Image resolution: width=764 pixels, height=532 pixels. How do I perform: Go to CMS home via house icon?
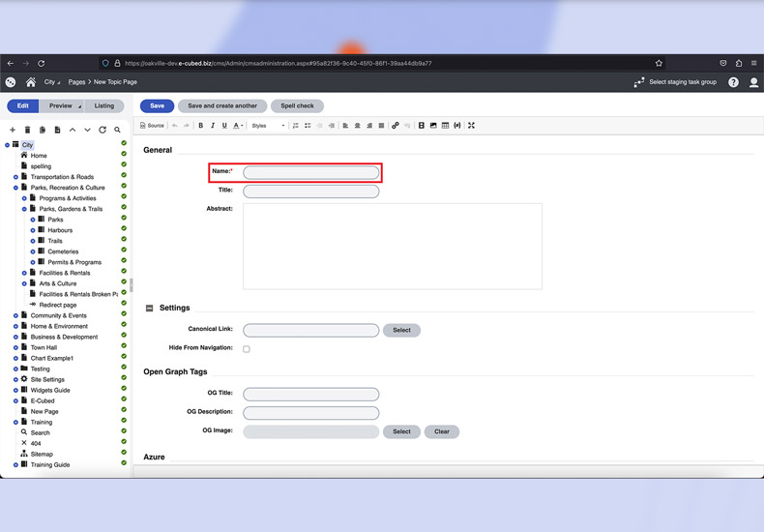(31, 82)
